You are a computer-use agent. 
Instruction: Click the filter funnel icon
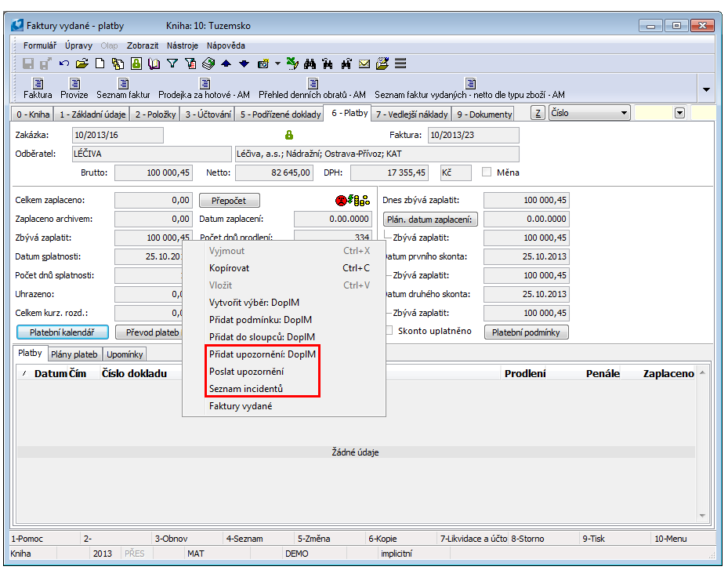click(x=172, y=64)
